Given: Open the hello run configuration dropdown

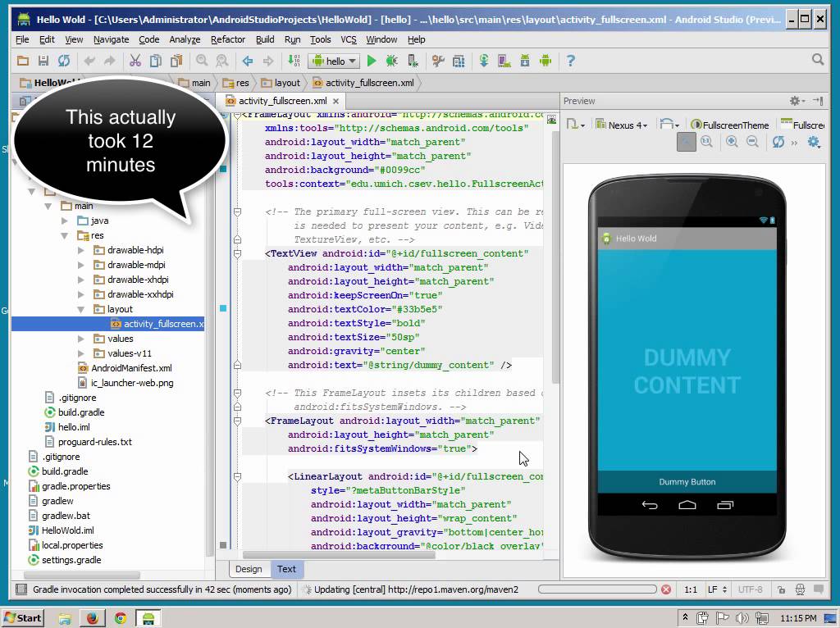Looking at the screenshot, I should 335,61.
